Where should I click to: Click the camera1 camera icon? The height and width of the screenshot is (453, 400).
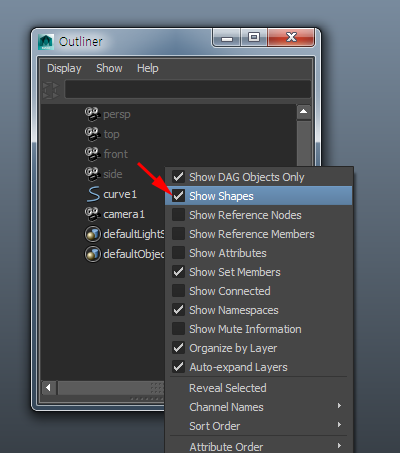point(92,214)
